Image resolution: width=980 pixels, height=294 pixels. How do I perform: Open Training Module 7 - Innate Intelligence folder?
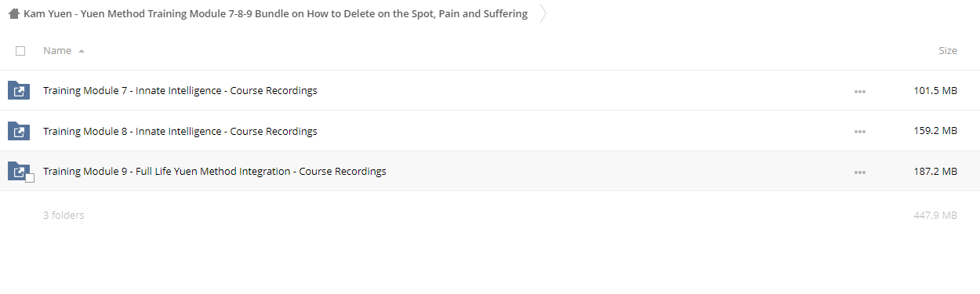click(x=180, y=91)
